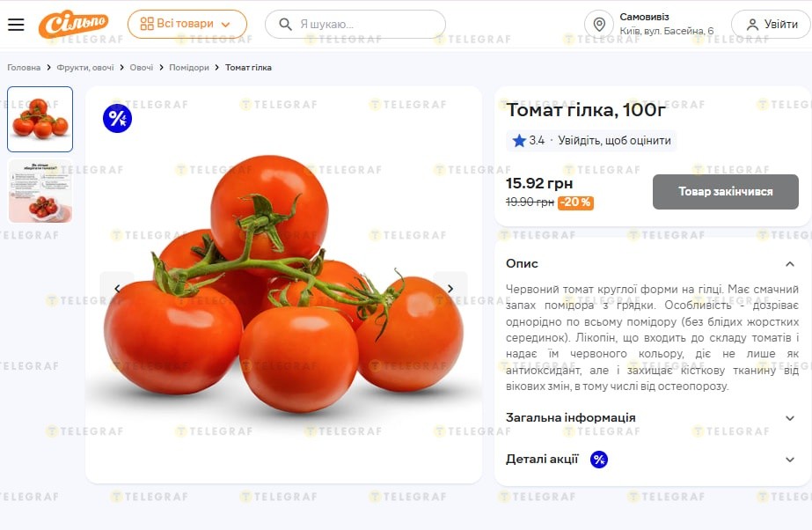Click the Товар закінчився button
Image resolution: width=812 pixels, height=530 pixels.
725,192
